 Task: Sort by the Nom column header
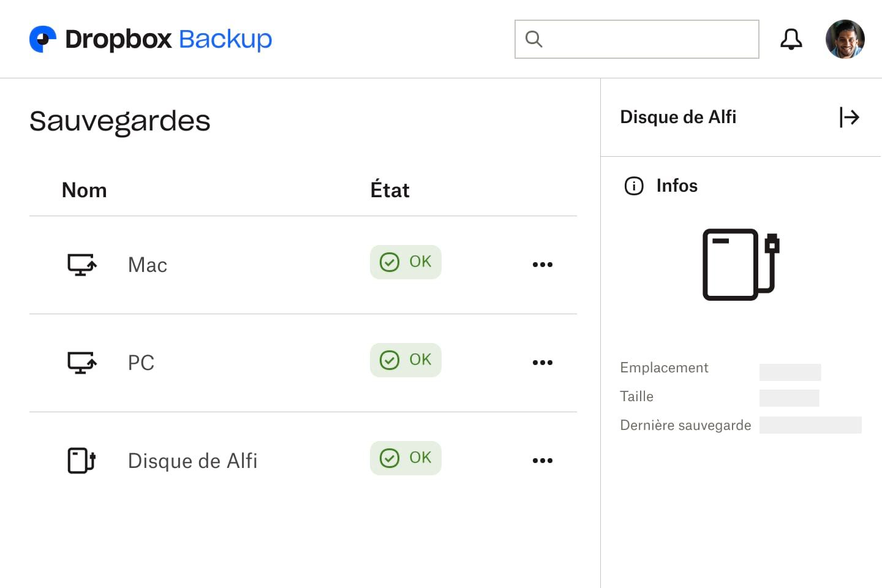84,190
